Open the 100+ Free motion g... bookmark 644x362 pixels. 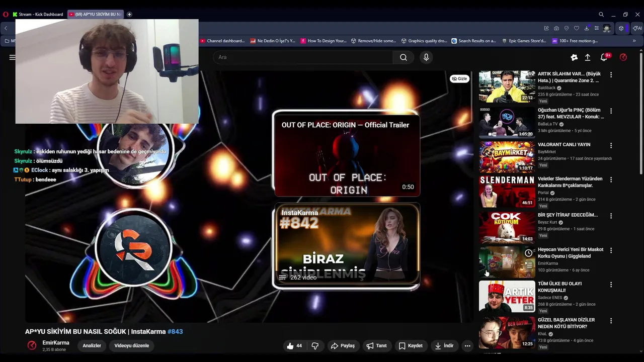(575, 41)
